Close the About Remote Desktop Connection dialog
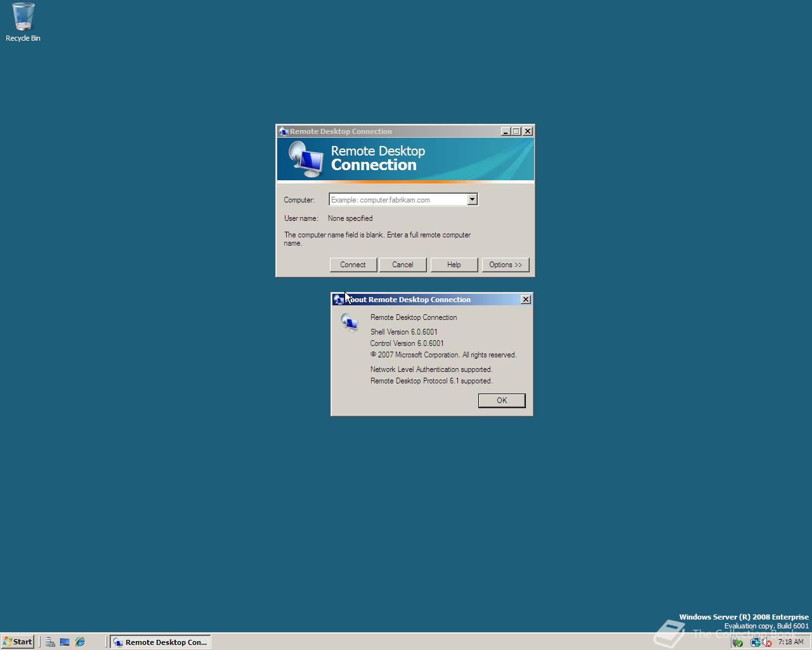Screen dimensions: 812x650 526,300
